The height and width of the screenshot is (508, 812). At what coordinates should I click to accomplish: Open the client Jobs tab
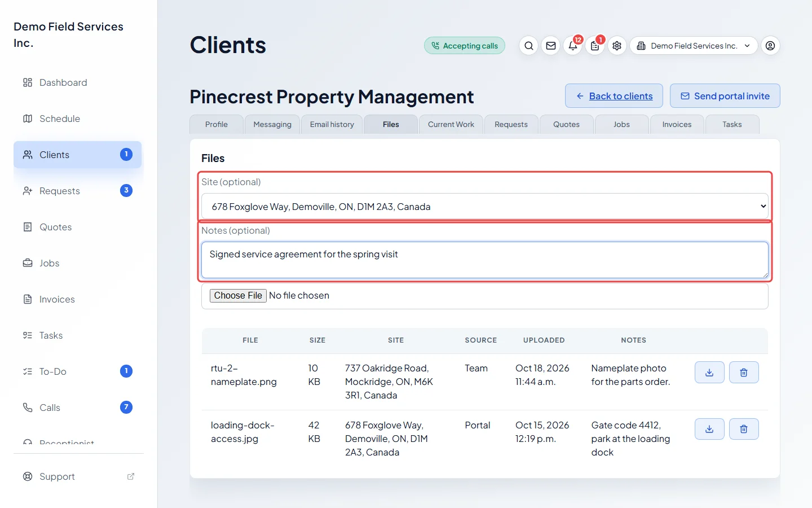[622, 124]
